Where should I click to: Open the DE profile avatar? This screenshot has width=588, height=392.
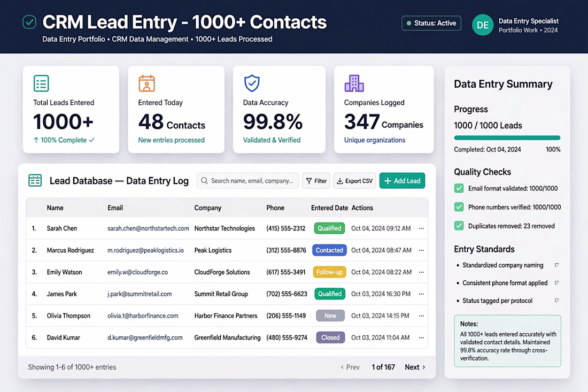482,25
